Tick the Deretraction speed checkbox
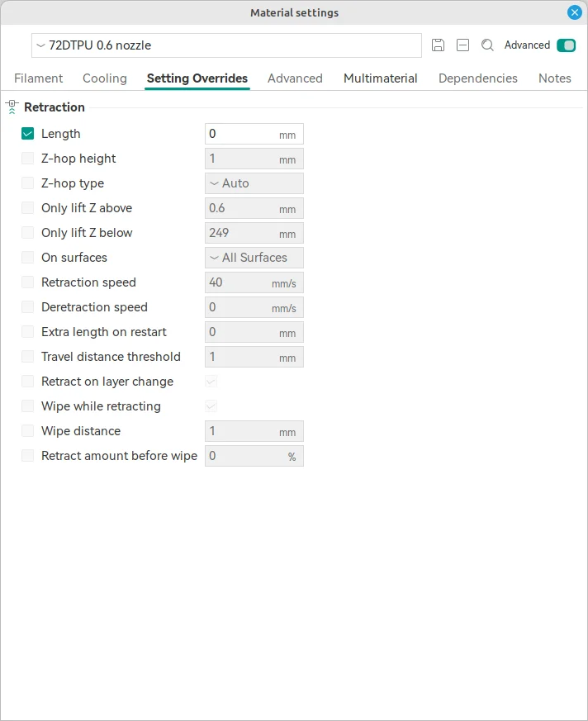The image size is (588, 721). 27,307
